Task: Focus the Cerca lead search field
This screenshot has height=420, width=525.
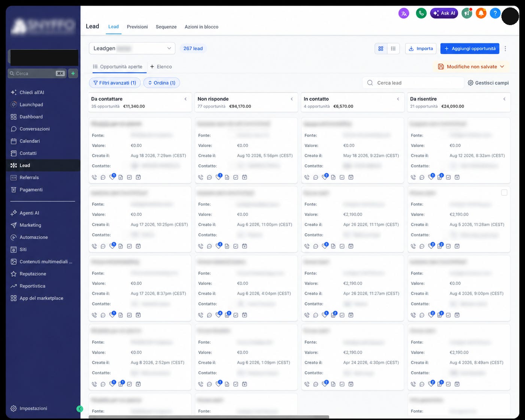Action: tap(413, 83)
